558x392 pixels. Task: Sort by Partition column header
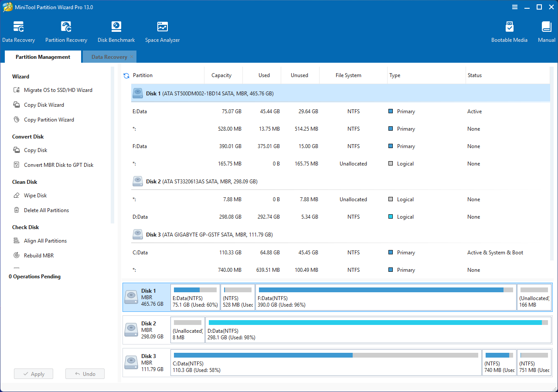coord(143,75)
